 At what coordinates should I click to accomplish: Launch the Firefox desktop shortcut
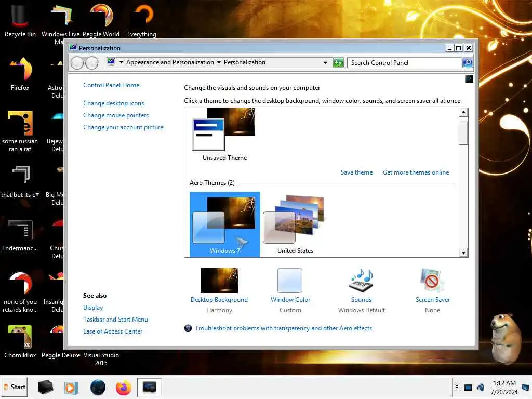tap(20, 74)
